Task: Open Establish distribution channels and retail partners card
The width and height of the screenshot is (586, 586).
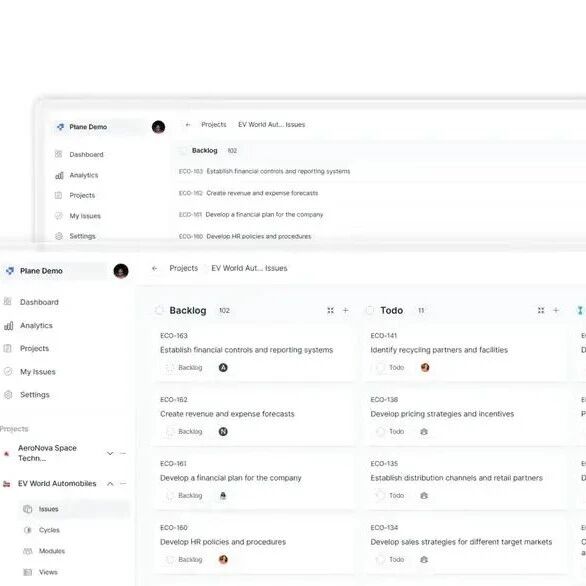Action: 456,478
